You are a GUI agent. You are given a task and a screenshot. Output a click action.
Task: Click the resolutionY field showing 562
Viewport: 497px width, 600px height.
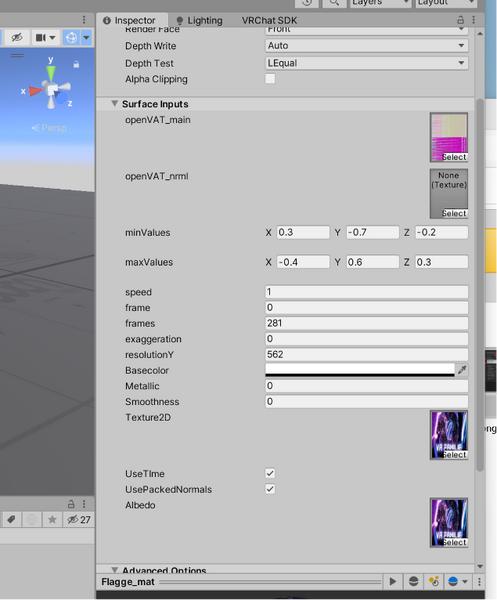pos(367,354)
